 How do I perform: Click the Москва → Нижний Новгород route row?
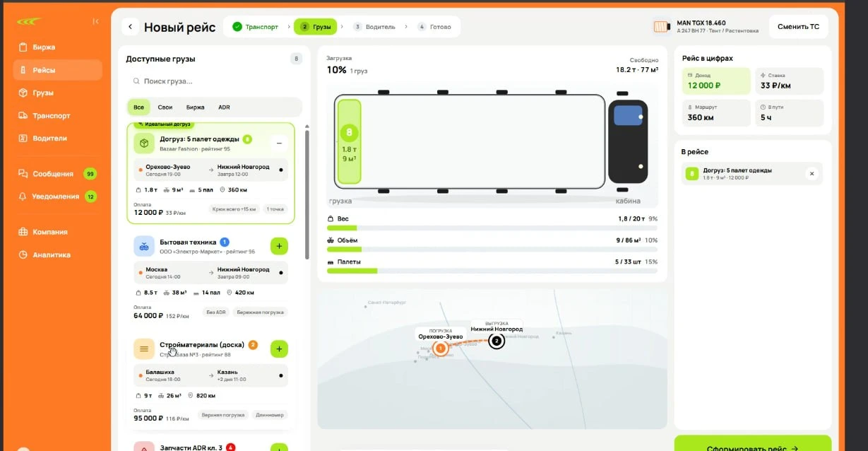pos(211,273)
